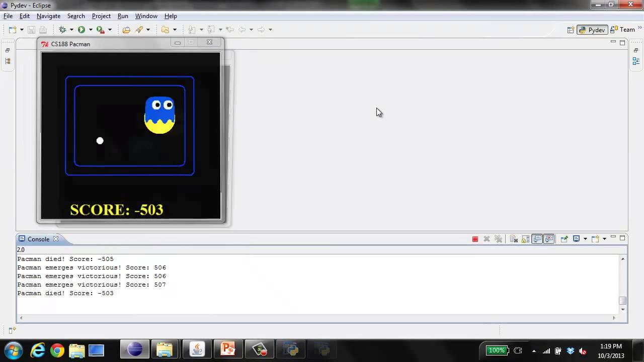Open the Windows Start menu

pos(14,350)
